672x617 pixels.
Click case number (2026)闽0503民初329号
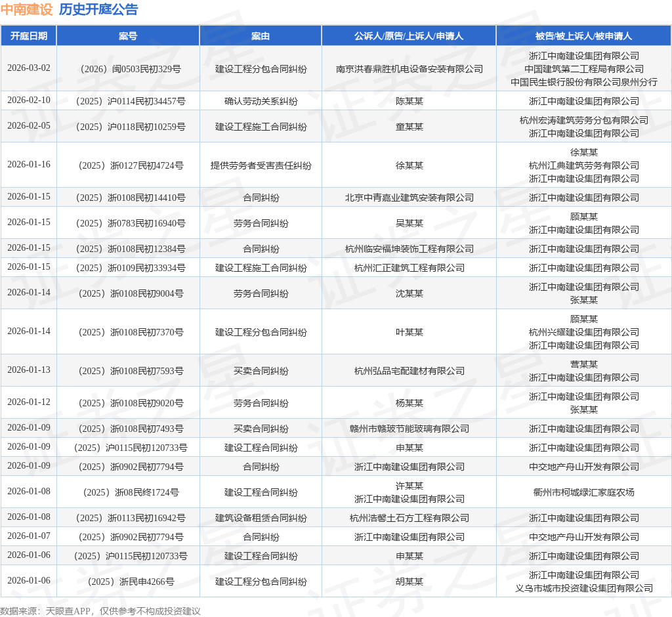[131, 69]
